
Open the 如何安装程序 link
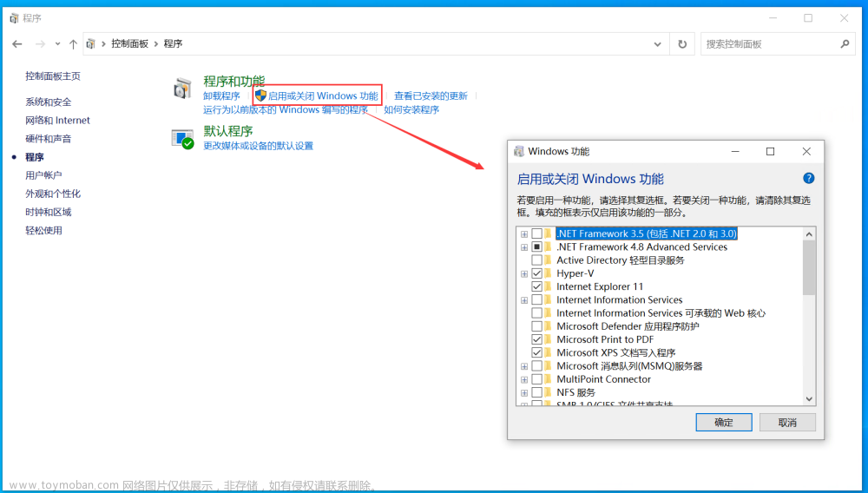(411, 109)
